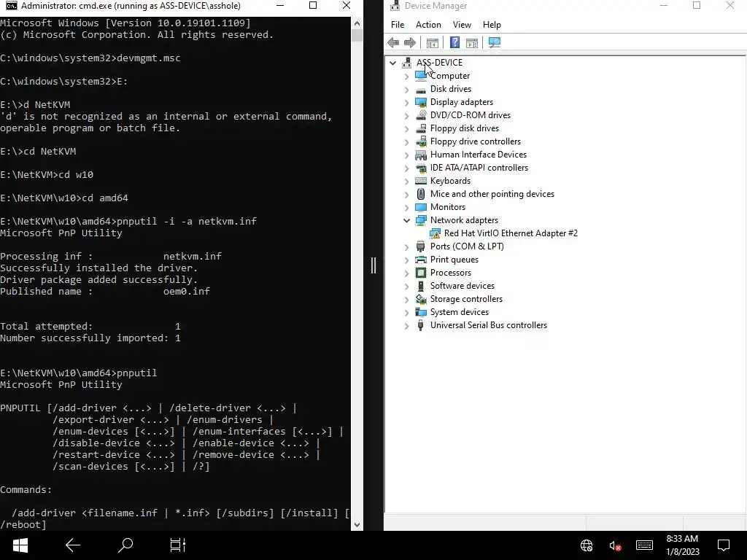The image size is (747, 560).
Task: Click the Show/Hide console tree toolbar icon
Action: (x=433, y=43)
